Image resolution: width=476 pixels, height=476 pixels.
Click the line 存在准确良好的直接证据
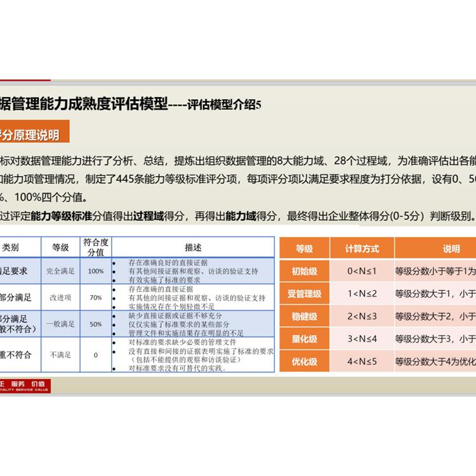168,263
